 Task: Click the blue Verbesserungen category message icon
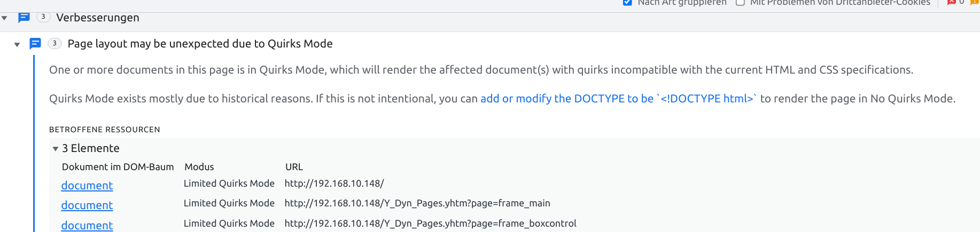24,18
